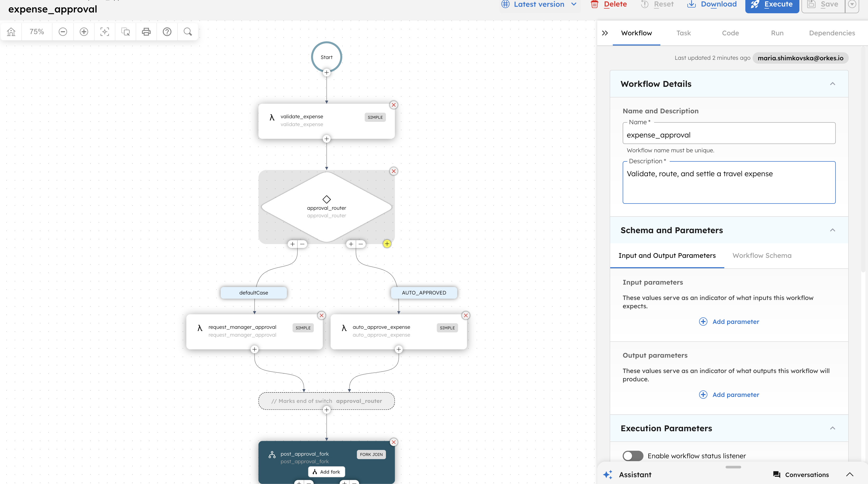Click the Download button
Viewport: 868px width, 484px height.
[712, 4]
